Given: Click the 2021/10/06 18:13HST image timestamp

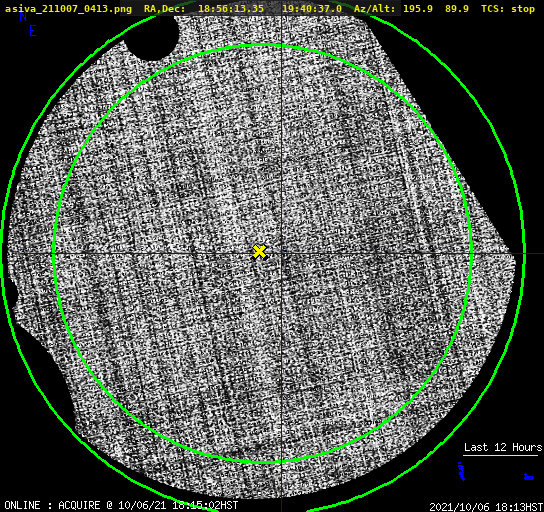Looking at the screenshot, I should pos(486,507).
